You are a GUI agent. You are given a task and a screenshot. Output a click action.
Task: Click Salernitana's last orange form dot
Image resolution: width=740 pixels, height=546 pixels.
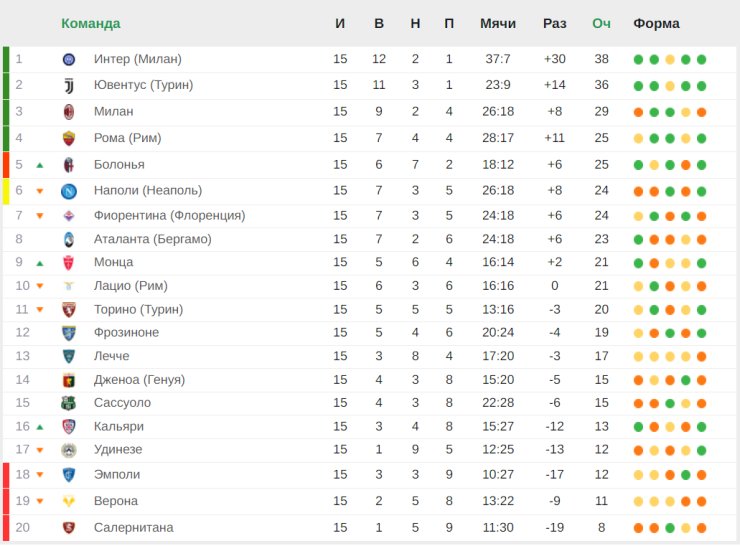coord(702,527)
